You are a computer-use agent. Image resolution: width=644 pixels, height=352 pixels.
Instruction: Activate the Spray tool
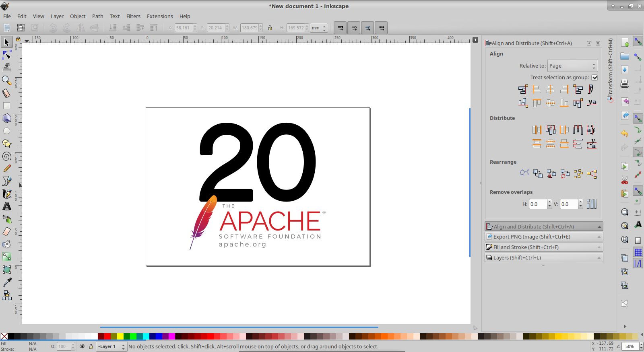tap(7, 219)
